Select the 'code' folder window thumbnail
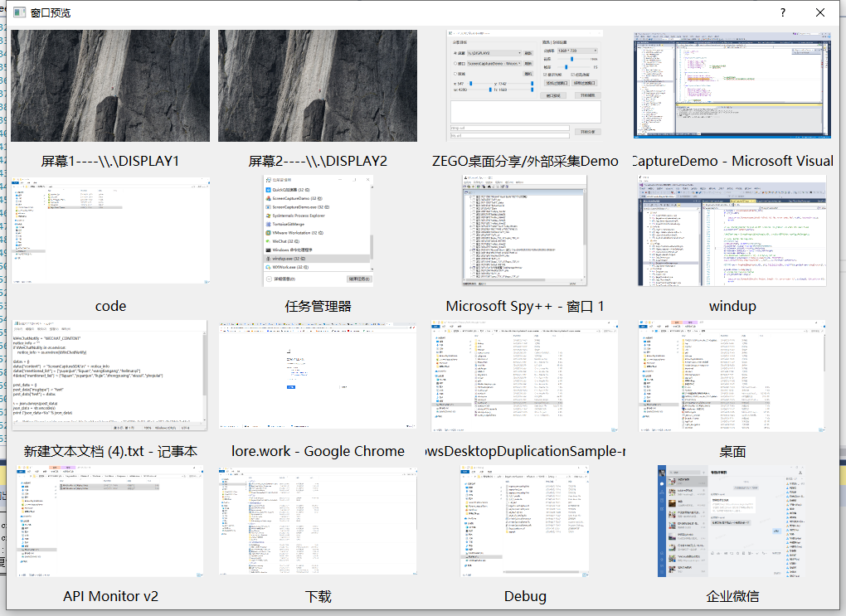Viewport: 846px width, 616px height. (110, 230)
